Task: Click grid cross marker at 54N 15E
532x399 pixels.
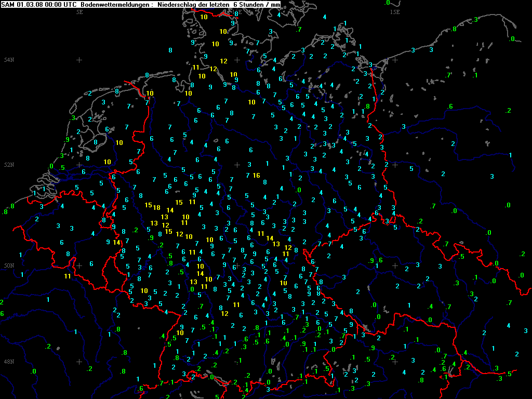Action: click(395, 60)
